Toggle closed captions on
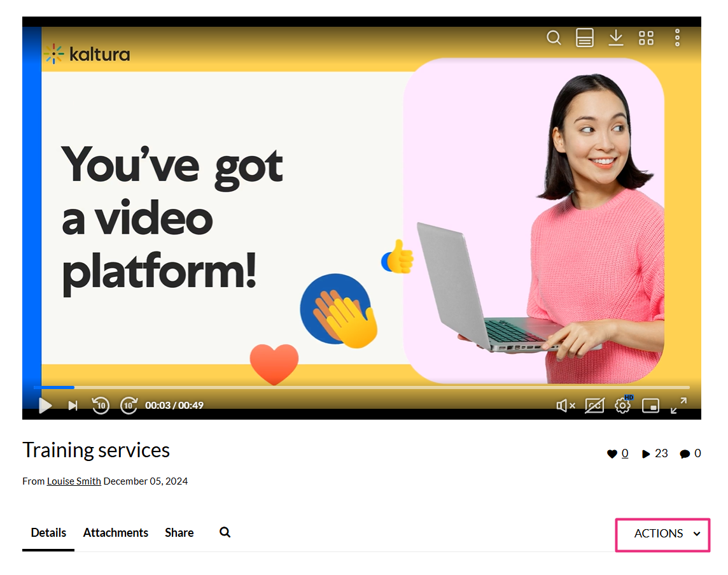The height and width of the screenshot is (575, 728). 594,406
